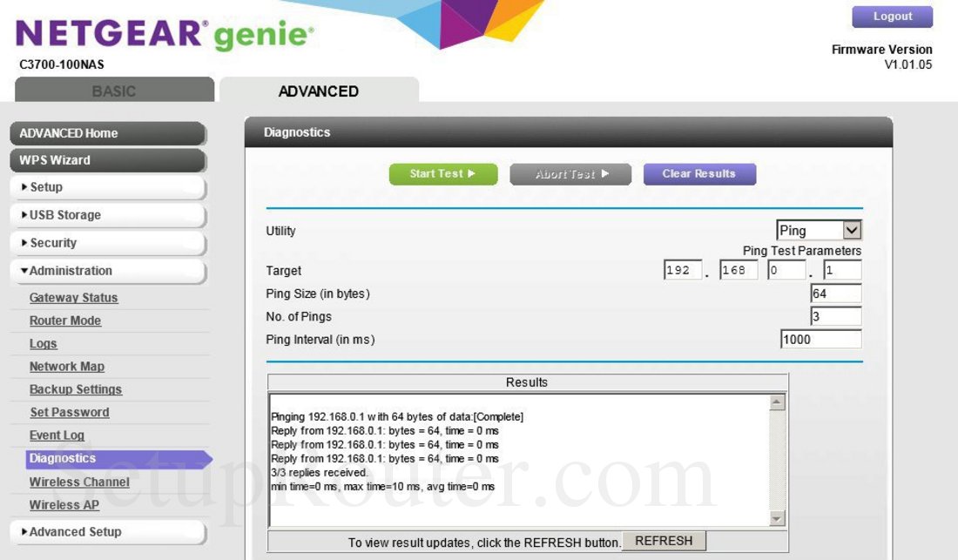Image resolution: width=958 pixels, height=560 pixels.
Task: Open the Gateway Status page
Action: (x=73, y=297)
